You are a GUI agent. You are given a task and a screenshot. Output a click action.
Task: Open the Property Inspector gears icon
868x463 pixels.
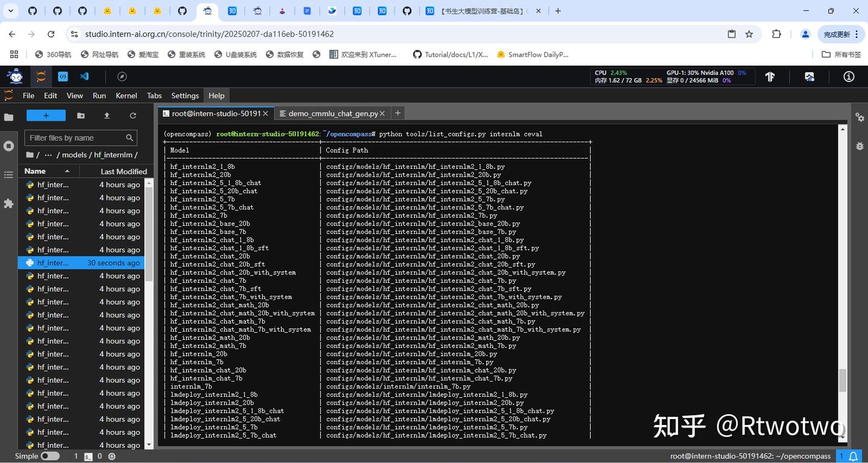[x=860, y=117]
